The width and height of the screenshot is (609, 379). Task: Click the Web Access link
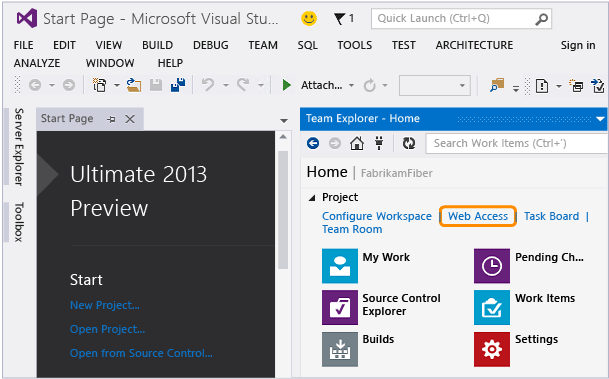point(478,216)
